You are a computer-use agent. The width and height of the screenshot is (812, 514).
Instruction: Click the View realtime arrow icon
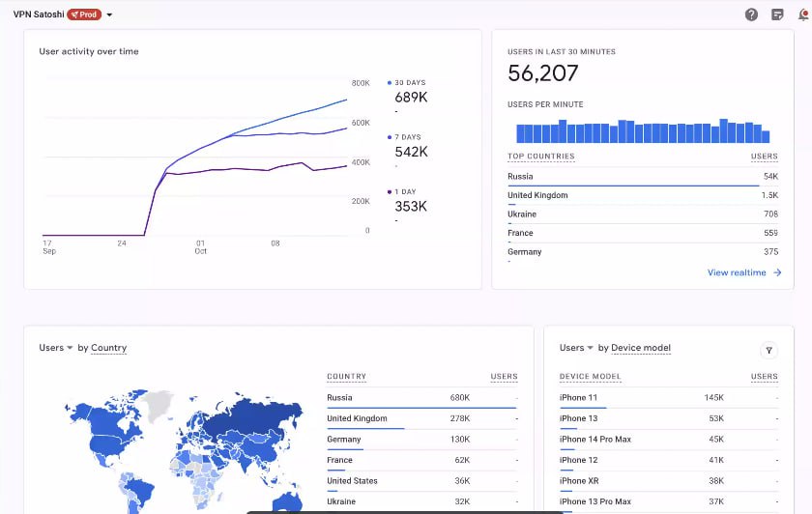(x=777, y=272)
